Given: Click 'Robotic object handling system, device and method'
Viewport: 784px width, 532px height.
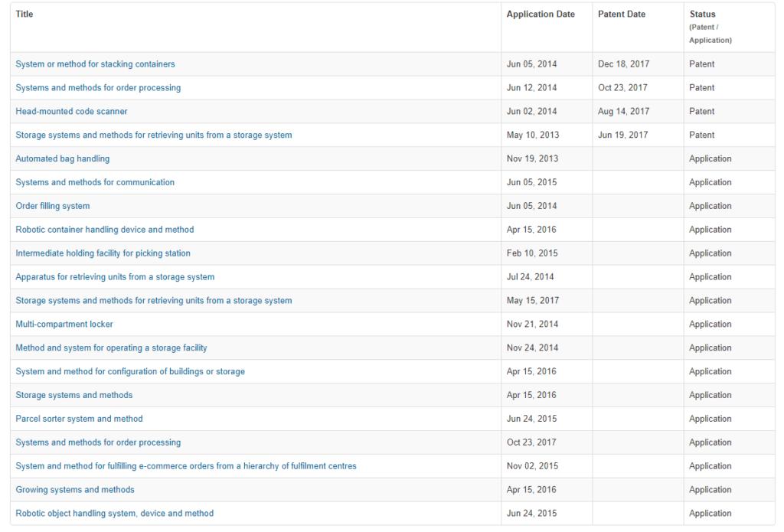Looking at the screenshot, I should [115, 514].
